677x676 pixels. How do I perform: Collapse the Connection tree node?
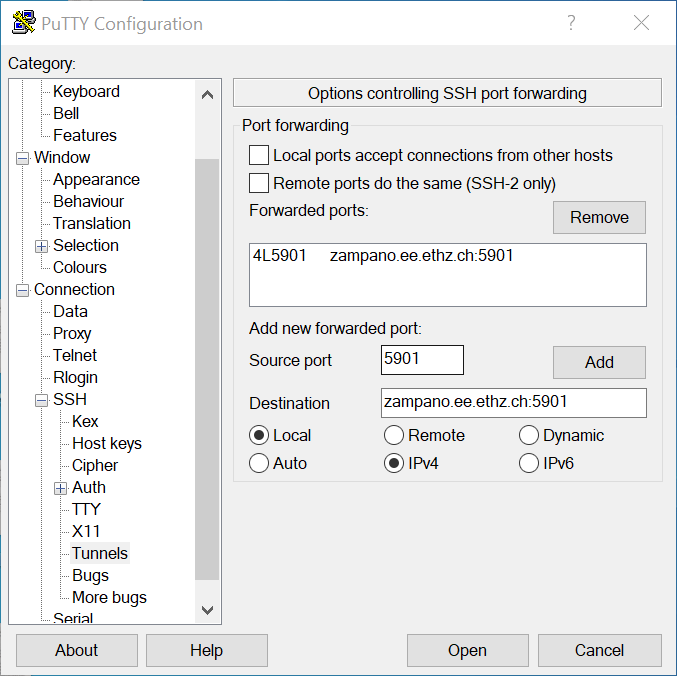(x=22, y=290)
